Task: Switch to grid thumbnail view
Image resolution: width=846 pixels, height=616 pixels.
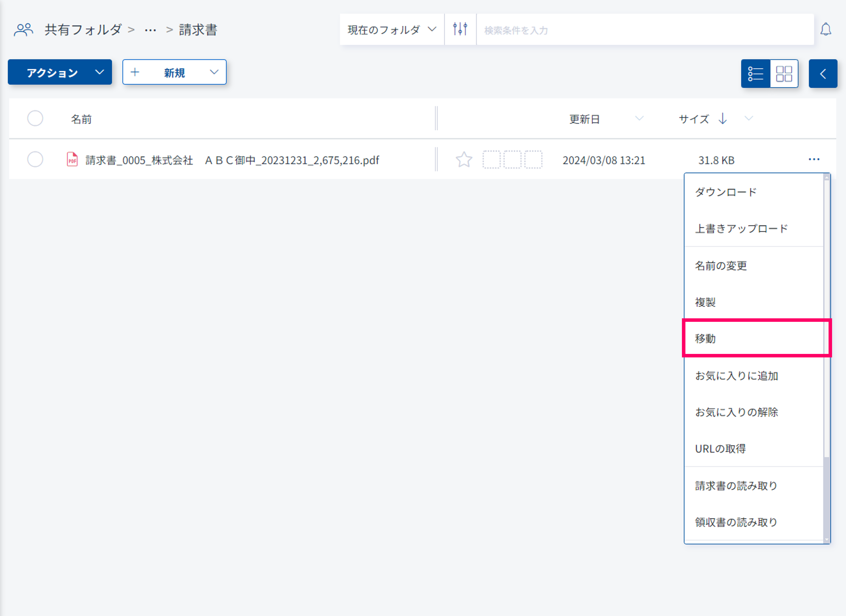Action: 784,73
